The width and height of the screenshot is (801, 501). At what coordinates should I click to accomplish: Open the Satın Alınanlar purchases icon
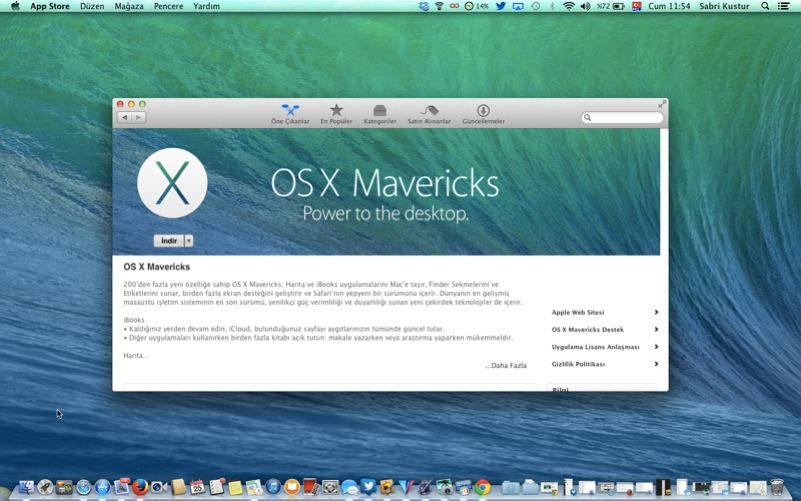pyautogui.click(x=429, y=113)
